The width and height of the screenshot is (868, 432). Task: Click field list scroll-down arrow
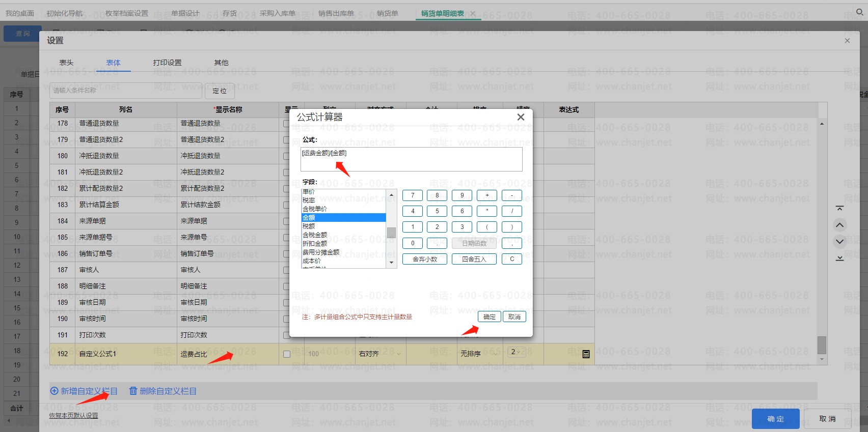click(391, 263)
